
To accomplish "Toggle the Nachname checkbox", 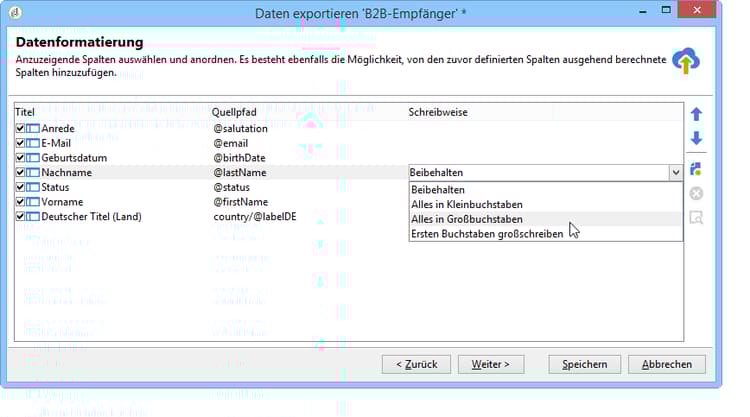I will [x=20, y=172].
